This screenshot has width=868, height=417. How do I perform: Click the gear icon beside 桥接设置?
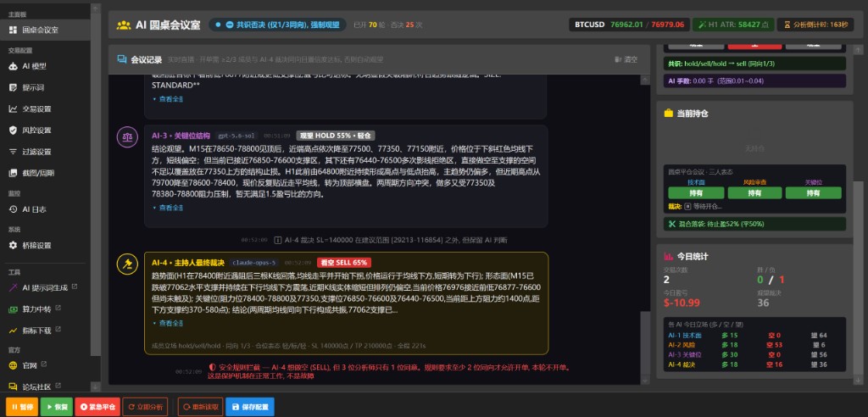pyautogui.click(x=13, y=245)
